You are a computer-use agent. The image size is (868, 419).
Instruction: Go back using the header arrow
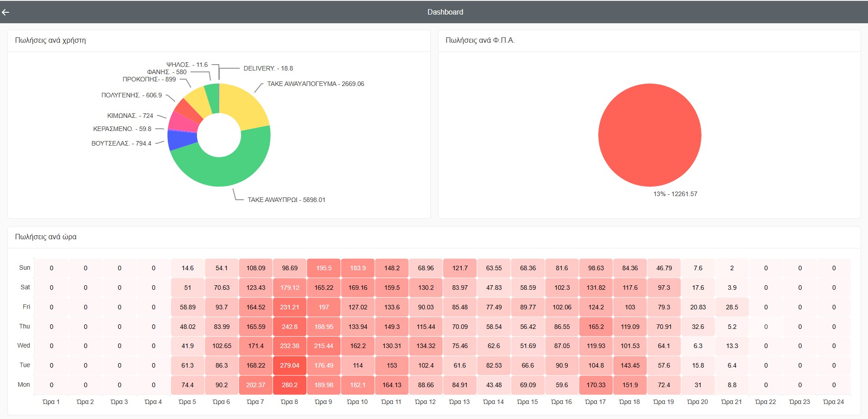(5, 12)
